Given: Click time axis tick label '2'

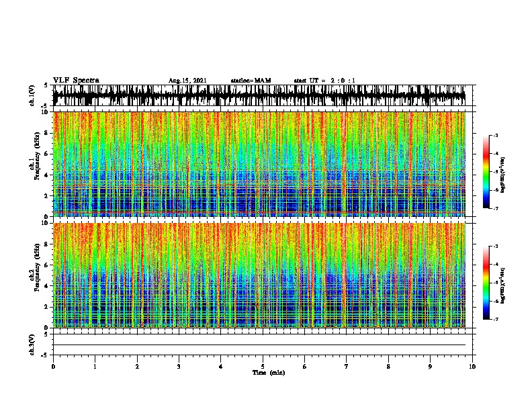Looking at the screenshot, I should click(137, 367).
